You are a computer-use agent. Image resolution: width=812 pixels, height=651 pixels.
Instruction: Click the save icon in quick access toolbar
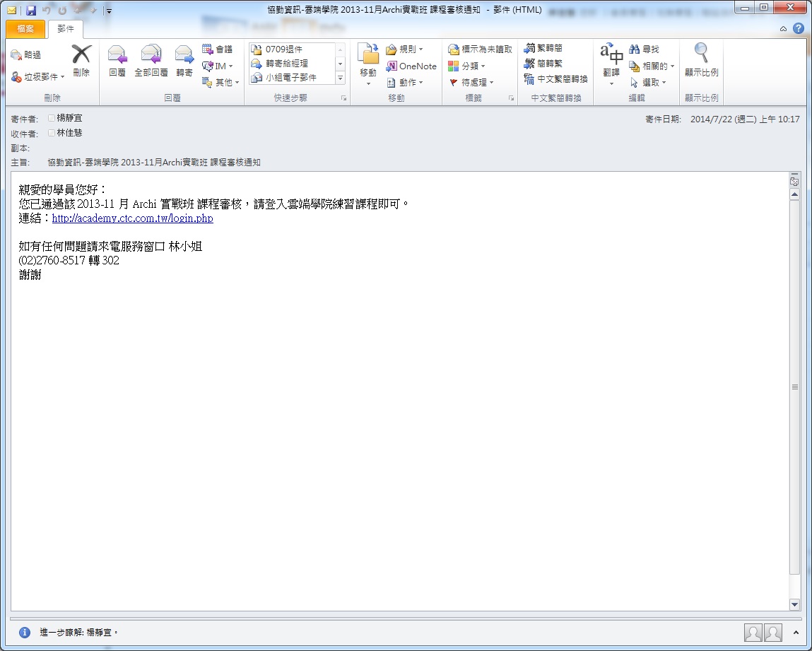[31, 11]
